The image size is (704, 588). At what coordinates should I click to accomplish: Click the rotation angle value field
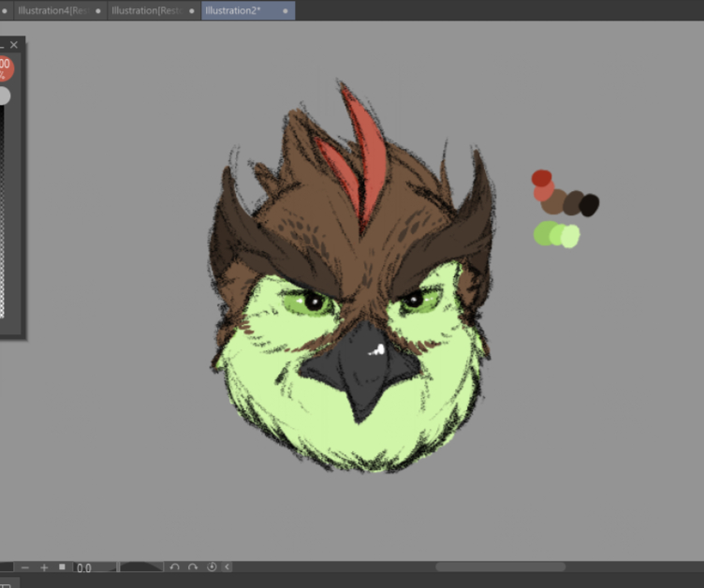pyautogui.click(x=95, y=567)
